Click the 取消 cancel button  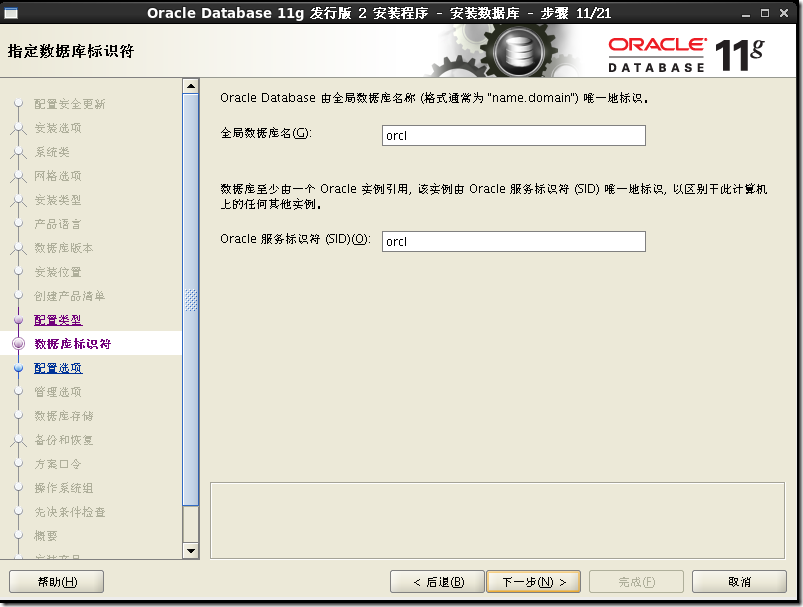click(x=739, y=581)
